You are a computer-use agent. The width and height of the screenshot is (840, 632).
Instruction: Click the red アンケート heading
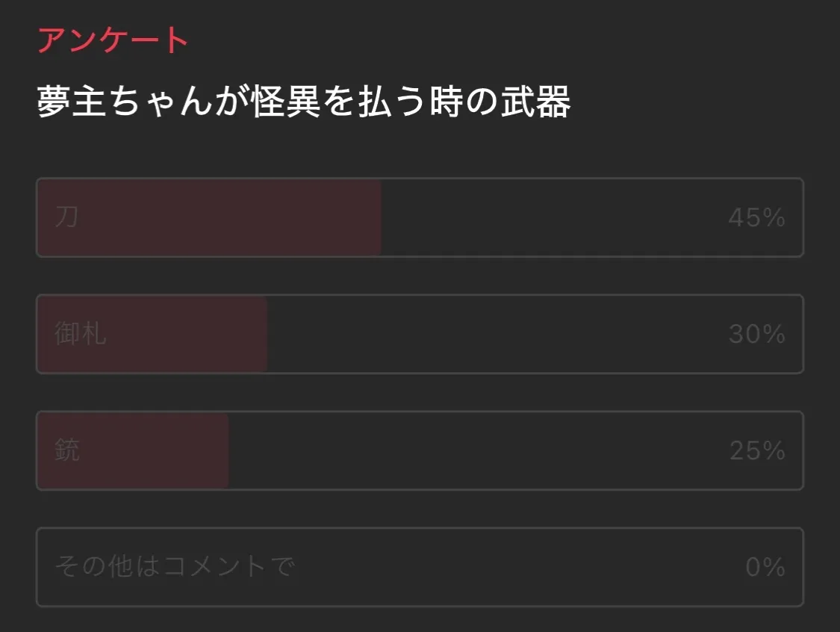click(x=113, y=40)
